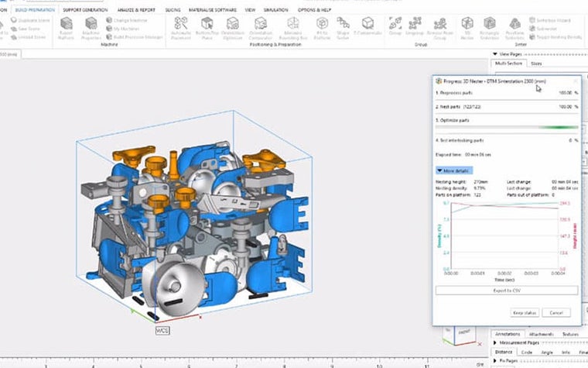Open the Analyze & Report tab
The height and width of the screenshot is (368, 588).
coord(136,10)
